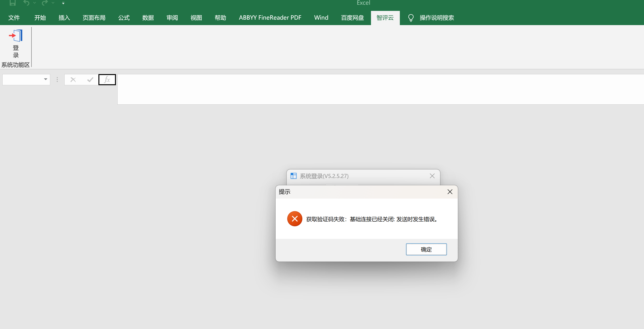644x329 pixels.
Task: Switch to the ABBYY FineReader PDF tab
Action: (x=270, y=18)
